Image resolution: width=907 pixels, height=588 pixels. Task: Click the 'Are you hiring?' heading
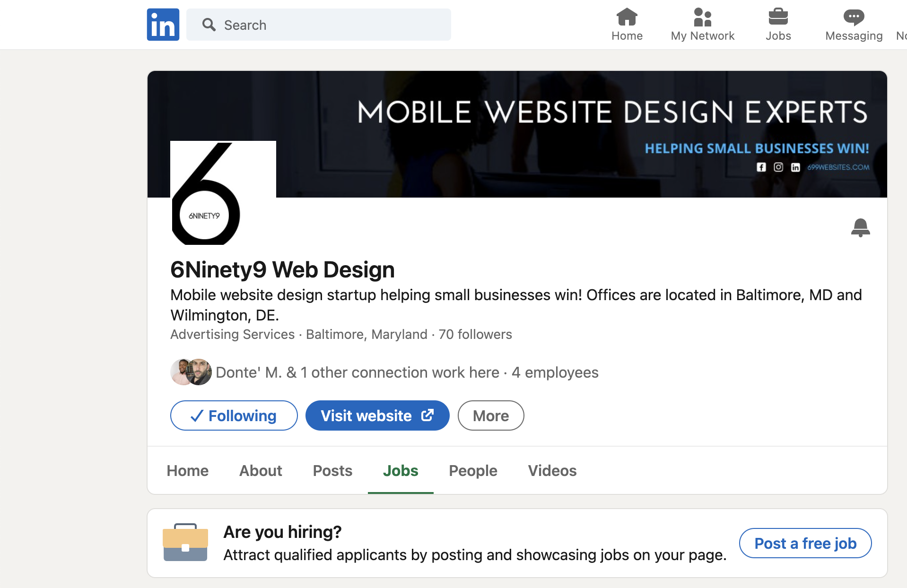282,532
